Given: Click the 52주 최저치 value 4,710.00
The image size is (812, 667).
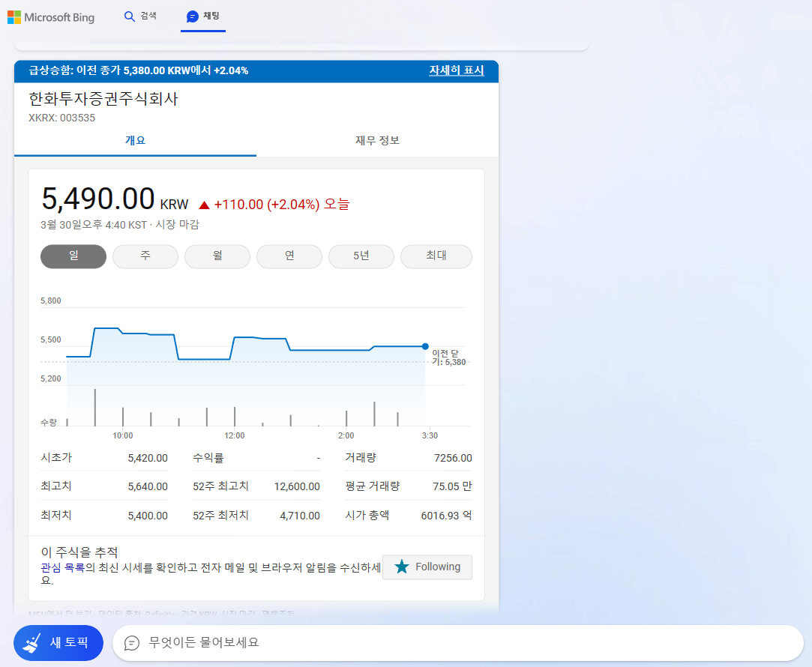Looking at the screenshot, I should (x=300, y=516).
